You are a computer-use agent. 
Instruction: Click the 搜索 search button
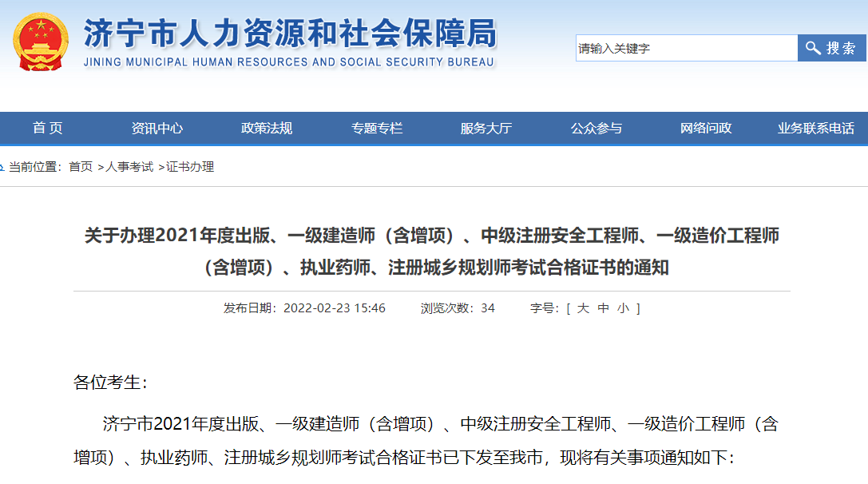839,48
